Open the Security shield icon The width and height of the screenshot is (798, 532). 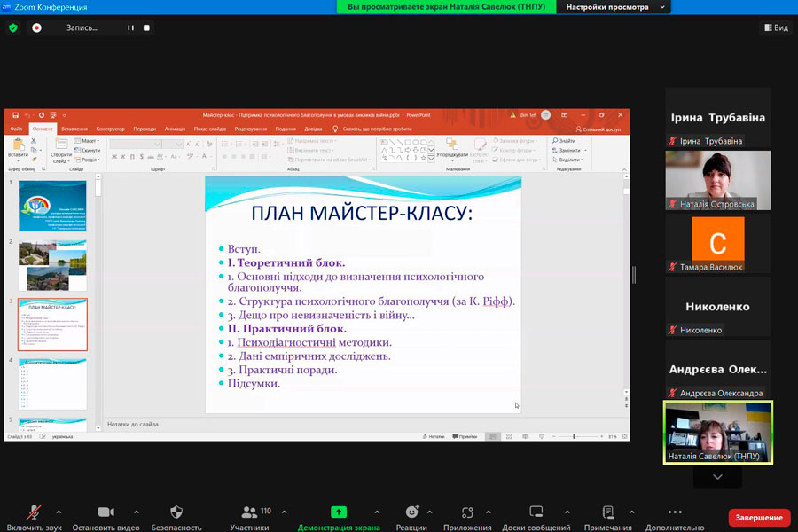[176, 512]
